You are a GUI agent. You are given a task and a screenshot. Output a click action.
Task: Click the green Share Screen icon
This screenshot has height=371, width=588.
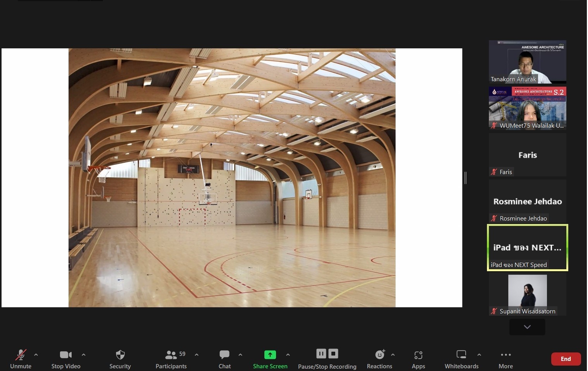click(270, 355)
